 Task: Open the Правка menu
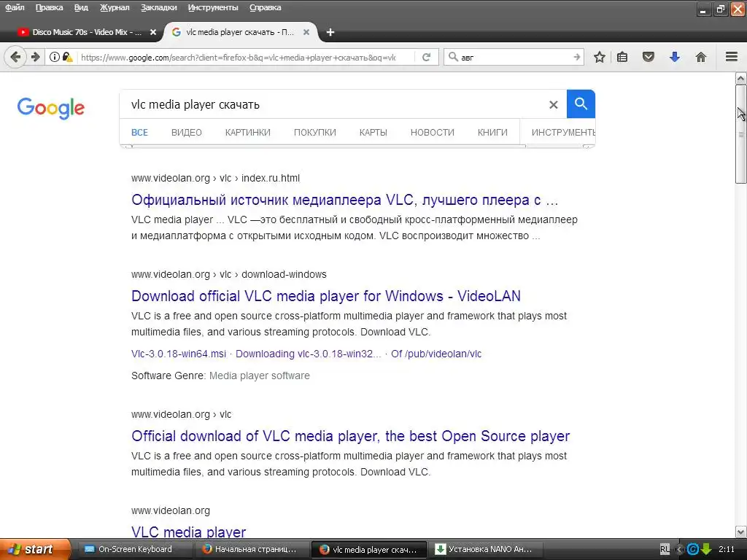(49, 7)
